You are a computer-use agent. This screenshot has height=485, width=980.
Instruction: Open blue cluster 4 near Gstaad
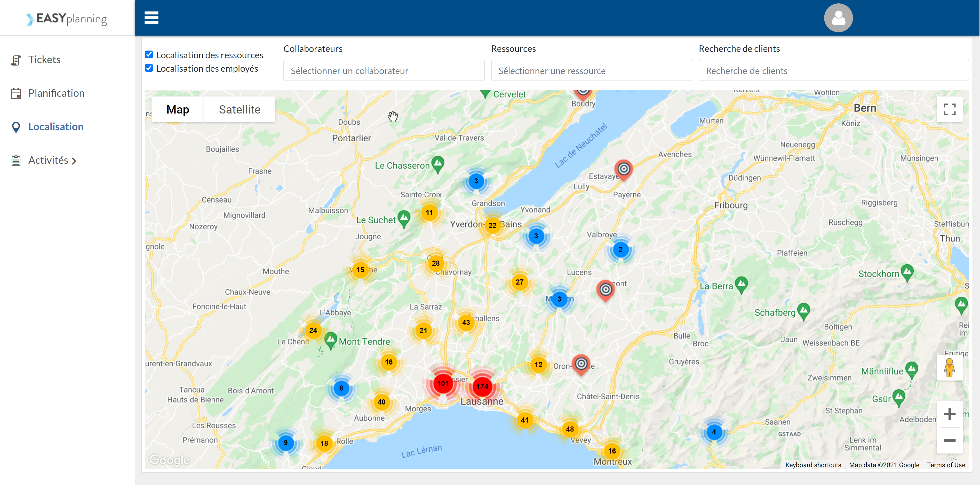pos(714,432)
